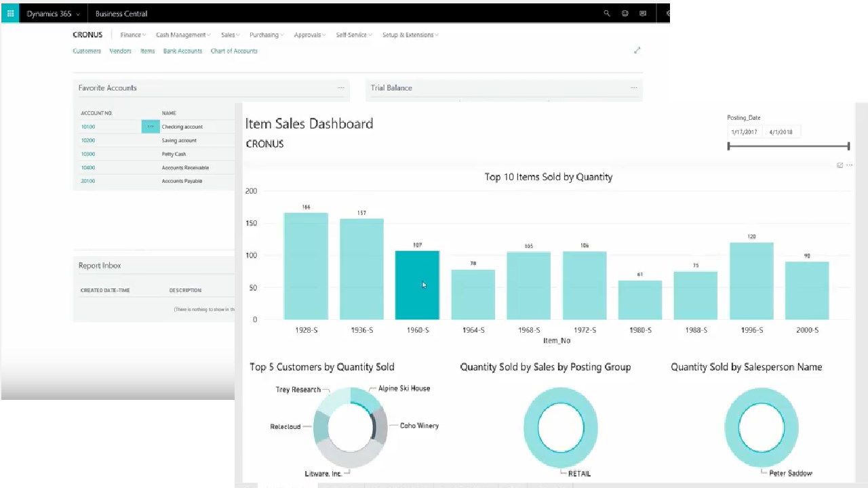Click the Checking account name cell
Screen dimensions: 868x488
click(x=182, y=127)
